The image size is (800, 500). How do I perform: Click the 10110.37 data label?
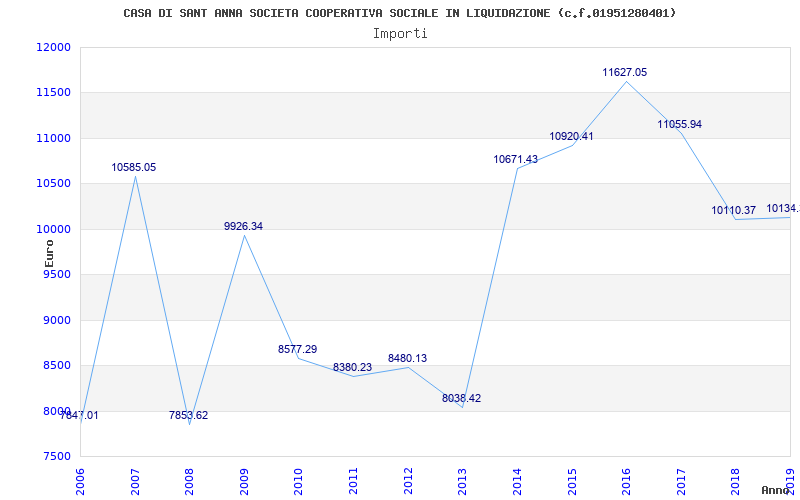(734, 210)
